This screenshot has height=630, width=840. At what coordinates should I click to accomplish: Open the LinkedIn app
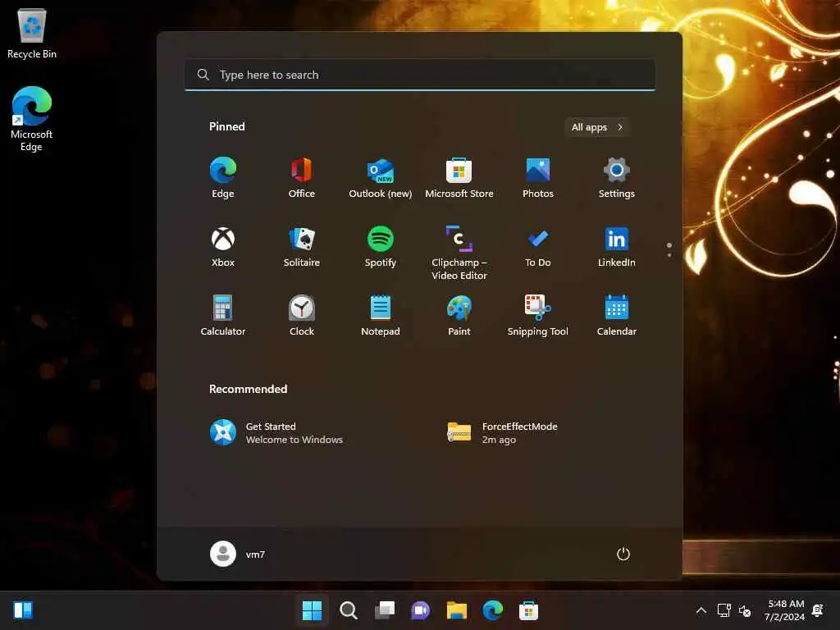[617, 247]
